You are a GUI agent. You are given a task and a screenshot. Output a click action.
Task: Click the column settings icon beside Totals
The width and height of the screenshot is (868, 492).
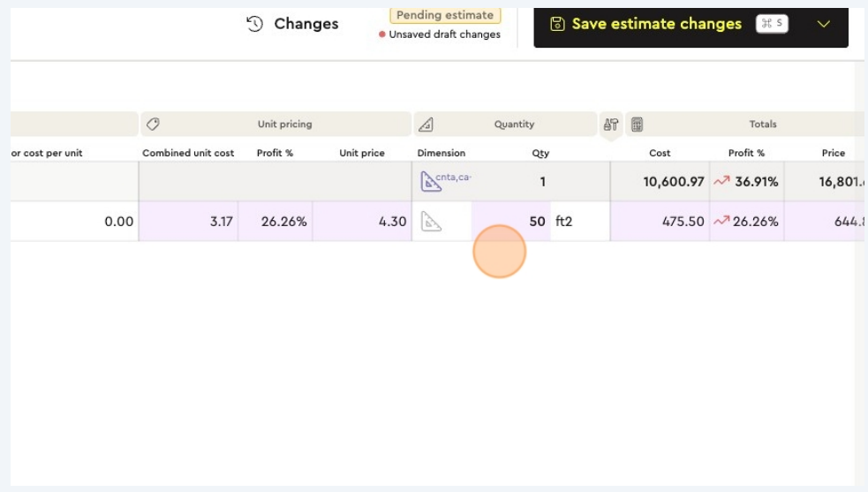[x=611, y=125]
